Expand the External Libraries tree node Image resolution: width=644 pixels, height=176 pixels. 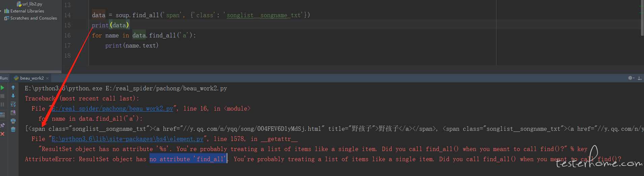point(1,11)
